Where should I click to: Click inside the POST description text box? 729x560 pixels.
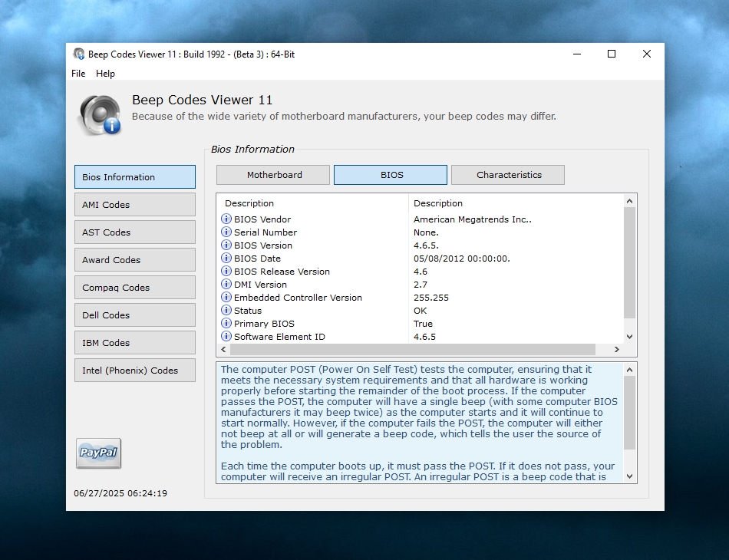click(420, 423)
